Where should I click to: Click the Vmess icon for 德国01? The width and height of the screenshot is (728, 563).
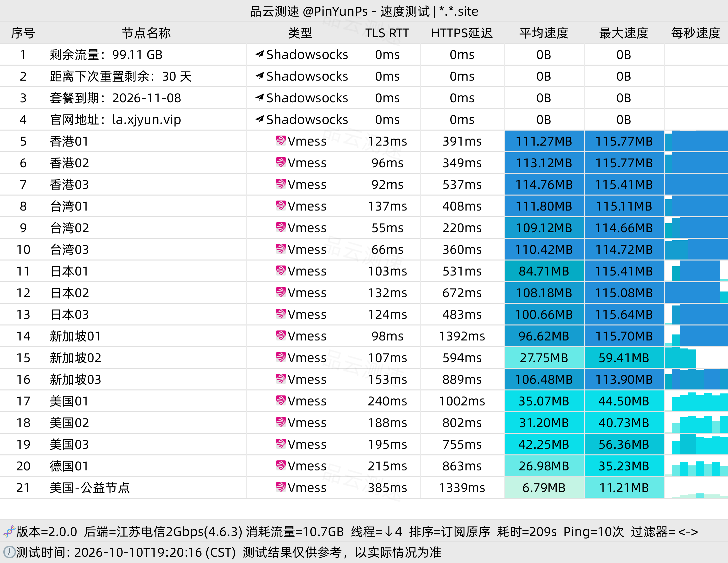(281, 465)
